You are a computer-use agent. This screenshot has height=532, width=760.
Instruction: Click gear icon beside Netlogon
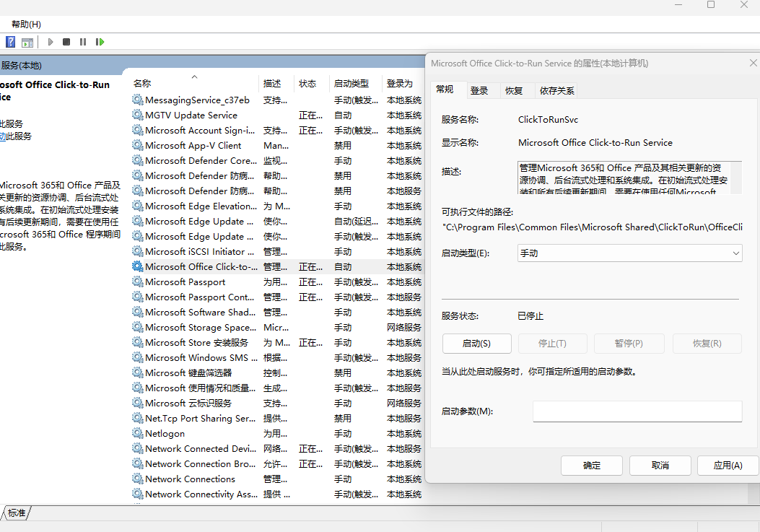point(138,433)
